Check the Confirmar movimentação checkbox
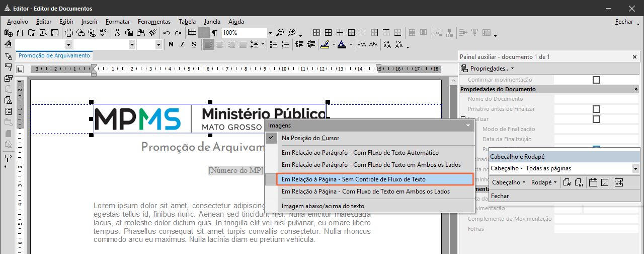The height and width of the screenshot is (254, 644). click(597, 80)
